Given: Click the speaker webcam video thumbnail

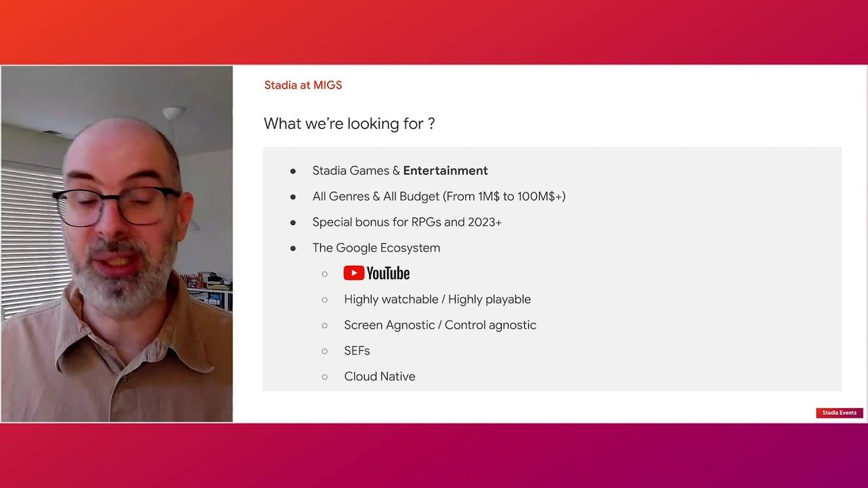Looking at the screenshot, I should coord(117,244).
